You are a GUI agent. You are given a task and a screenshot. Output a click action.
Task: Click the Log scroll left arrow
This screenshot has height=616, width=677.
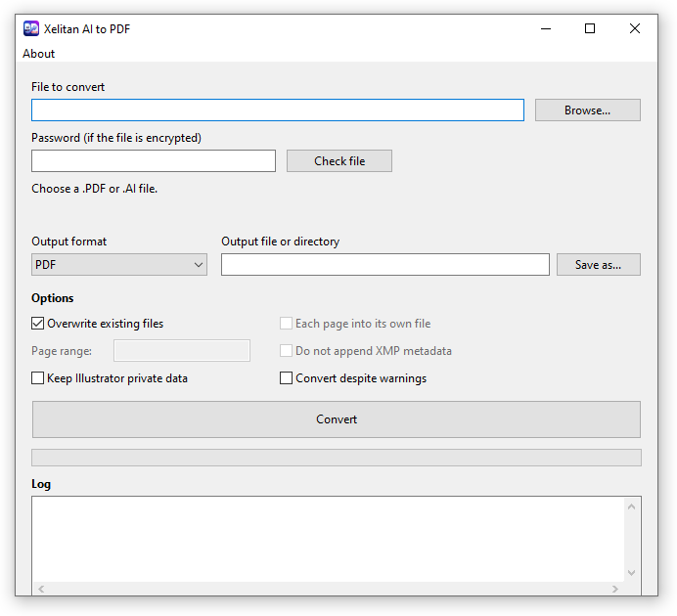(x=41, y=589)
